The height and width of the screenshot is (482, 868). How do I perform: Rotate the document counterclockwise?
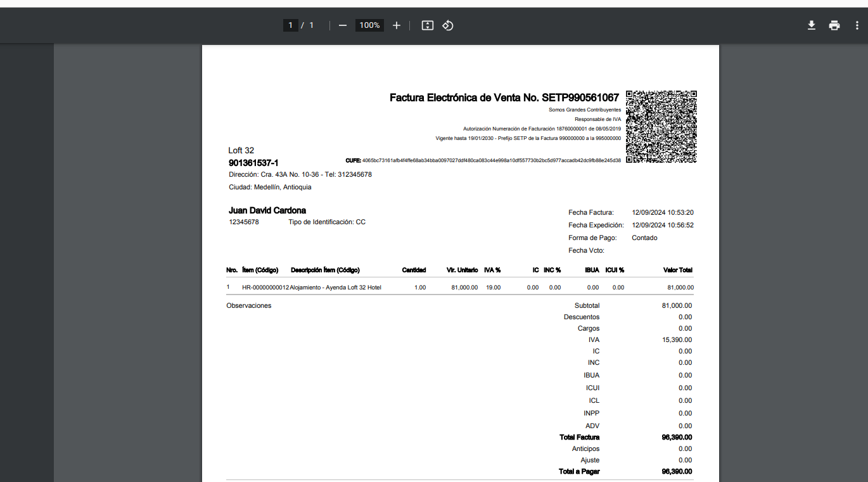tap(448, 25)
